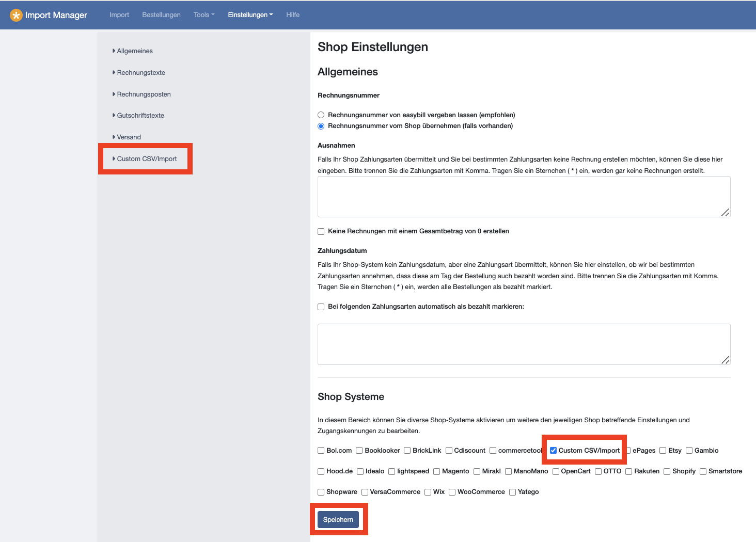The image size is (756, 542).
Task: Go to Bestellungen in the navbar
Action: [161, 15]
